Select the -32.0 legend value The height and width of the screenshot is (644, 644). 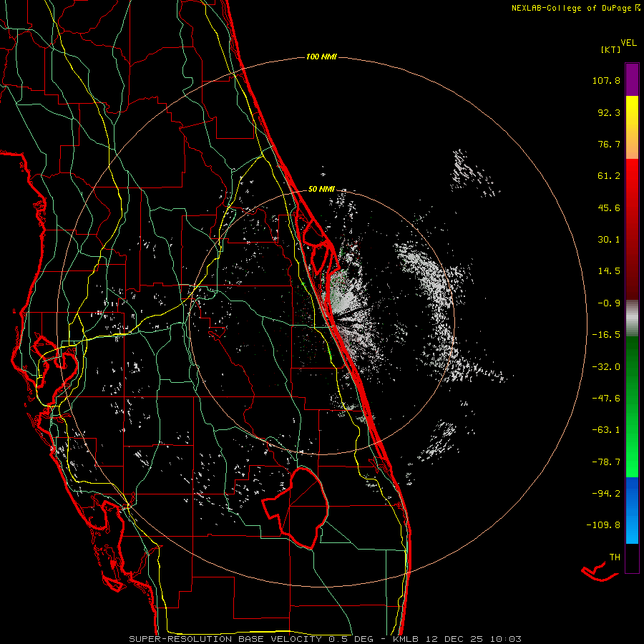606,367
